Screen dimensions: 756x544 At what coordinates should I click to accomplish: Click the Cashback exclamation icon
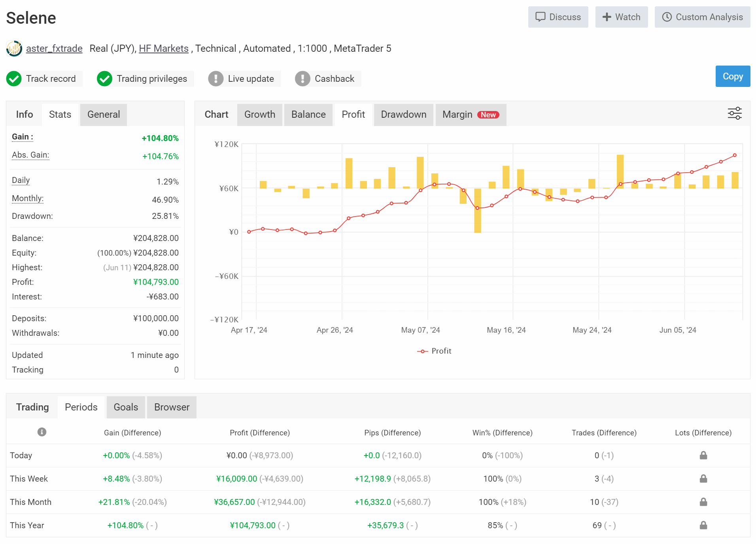tap(302, 79)
